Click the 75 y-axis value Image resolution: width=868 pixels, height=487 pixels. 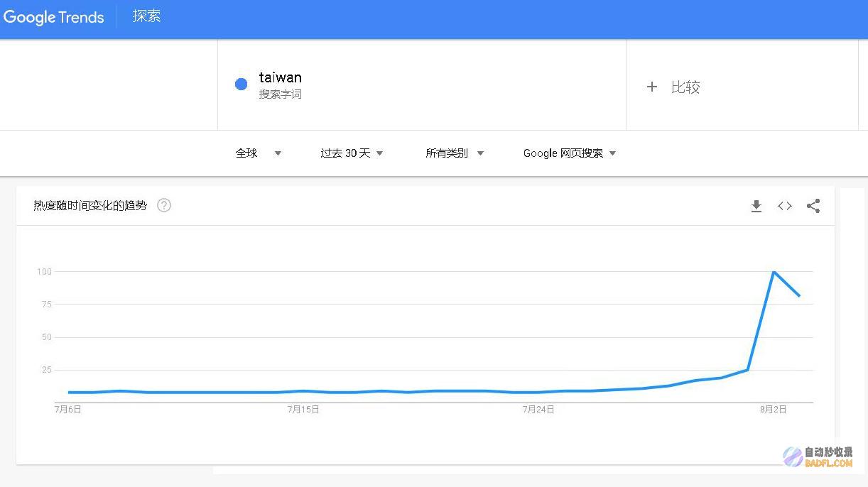click(x=47, y=305)
